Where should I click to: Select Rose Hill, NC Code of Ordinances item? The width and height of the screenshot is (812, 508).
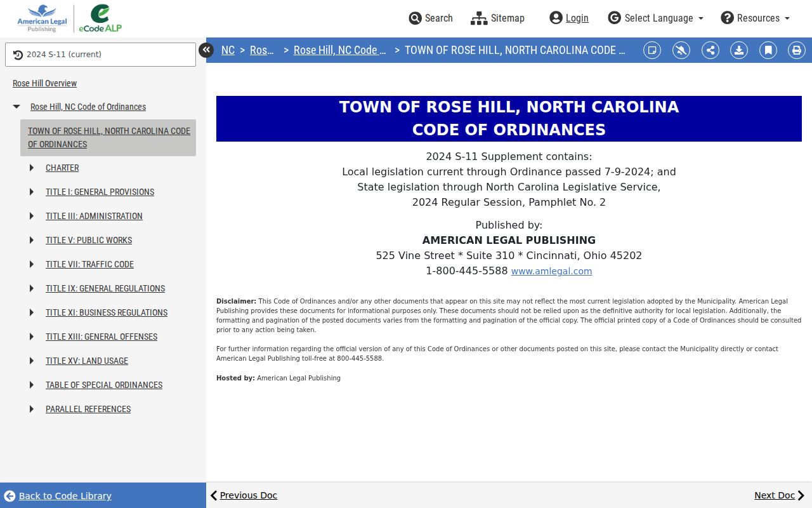tap(88, 107)
